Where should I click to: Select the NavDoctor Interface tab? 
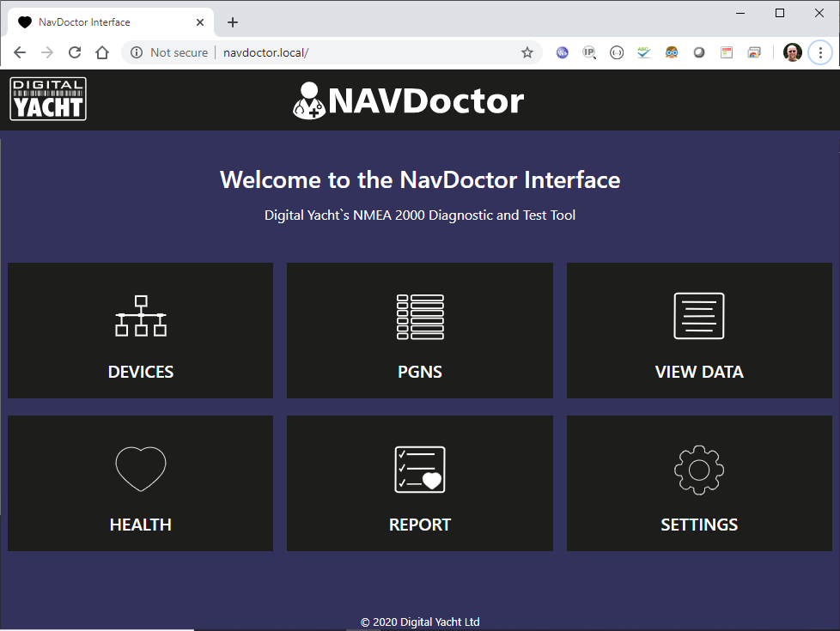pos(103,22)
